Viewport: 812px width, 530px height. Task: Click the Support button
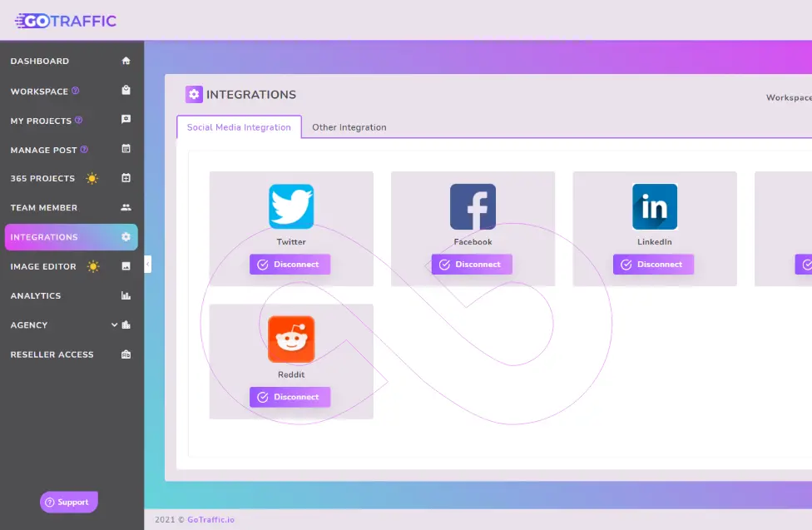click(x=69, y=502)
